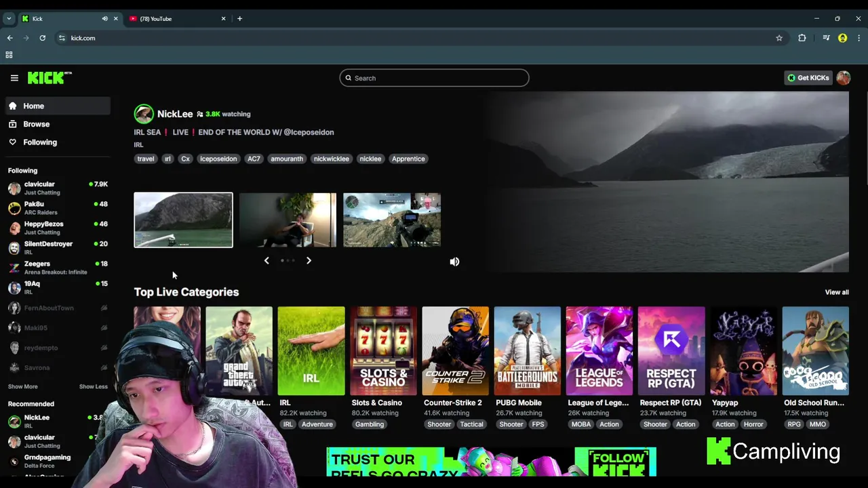Go to next featured stream arrow
Viewport: 868px width, 488px height.
click(309, 260)
